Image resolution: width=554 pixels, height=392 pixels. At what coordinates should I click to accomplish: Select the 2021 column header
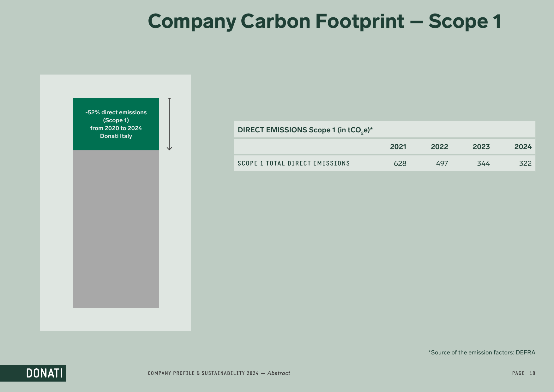[x=398, y=147]
